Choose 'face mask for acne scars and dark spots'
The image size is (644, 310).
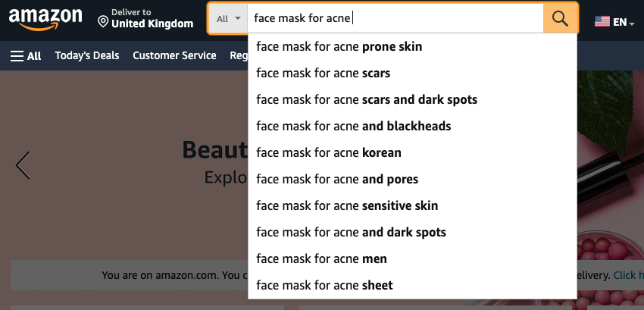(x=412, y=99)
